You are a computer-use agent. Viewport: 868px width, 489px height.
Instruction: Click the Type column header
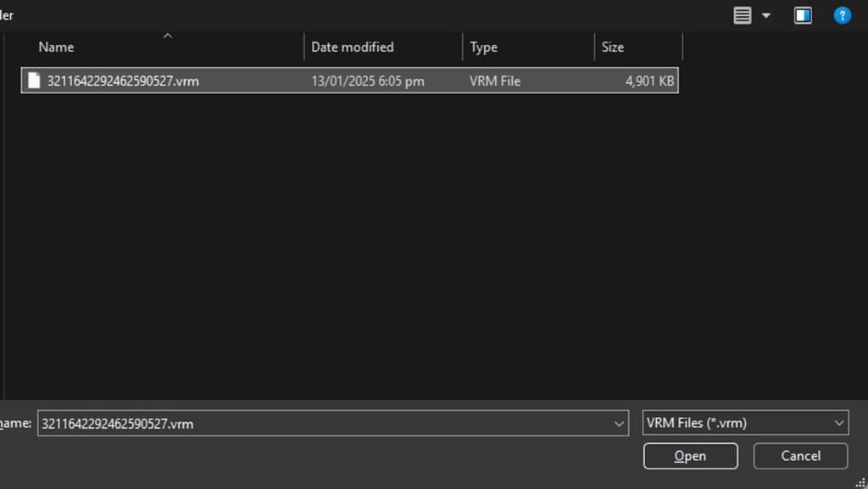point(483,47)
